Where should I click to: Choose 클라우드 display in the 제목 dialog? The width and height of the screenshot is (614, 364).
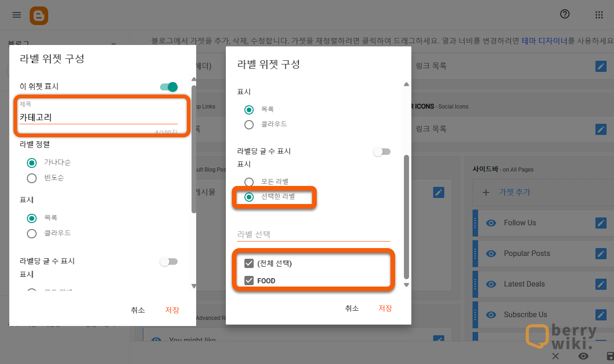point(32,233)
